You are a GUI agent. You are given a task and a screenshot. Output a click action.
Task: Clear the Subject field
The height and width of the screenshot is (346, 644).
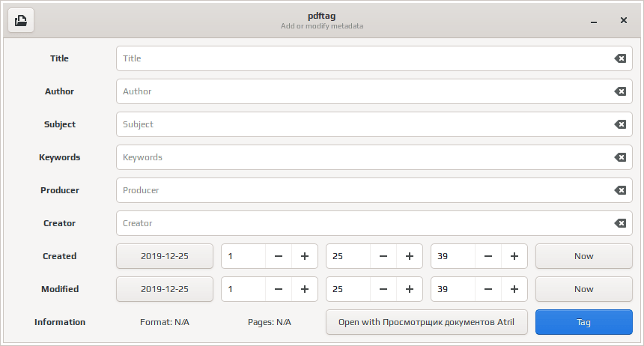coord(620,124)
